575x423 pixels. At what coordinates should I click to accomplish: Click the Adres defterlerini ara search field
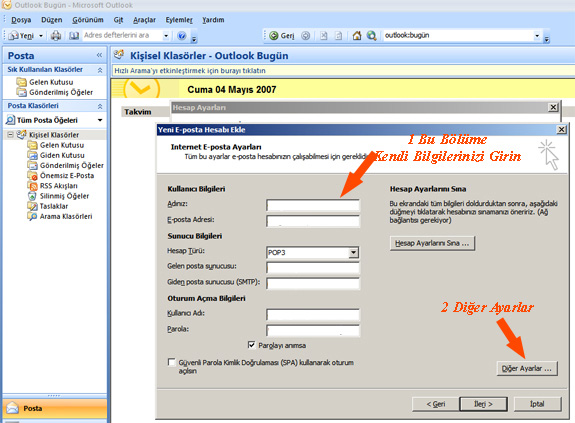pyautogui.click(x=122, y=35)
